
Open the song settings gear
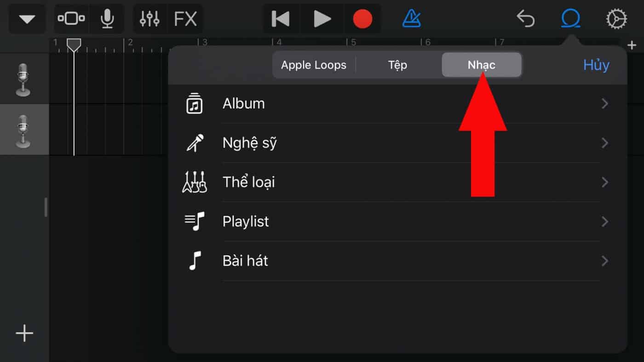(616, 19)
